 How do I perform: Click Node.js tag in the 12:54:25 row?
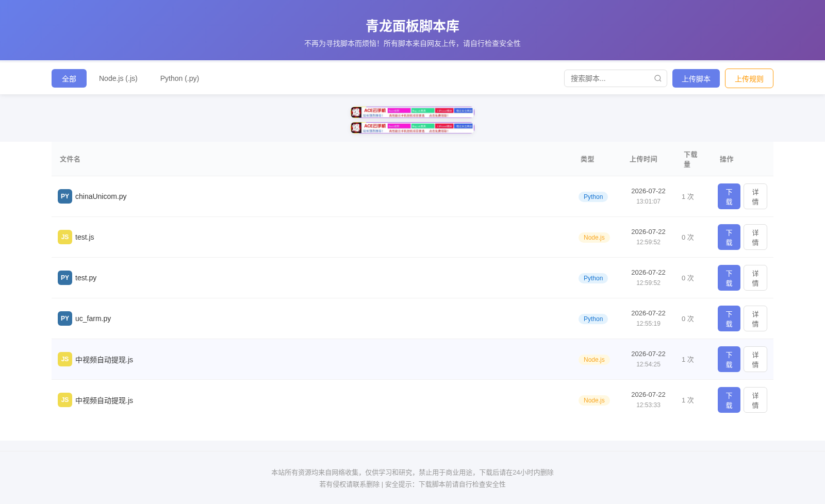(x=594, y=360)
